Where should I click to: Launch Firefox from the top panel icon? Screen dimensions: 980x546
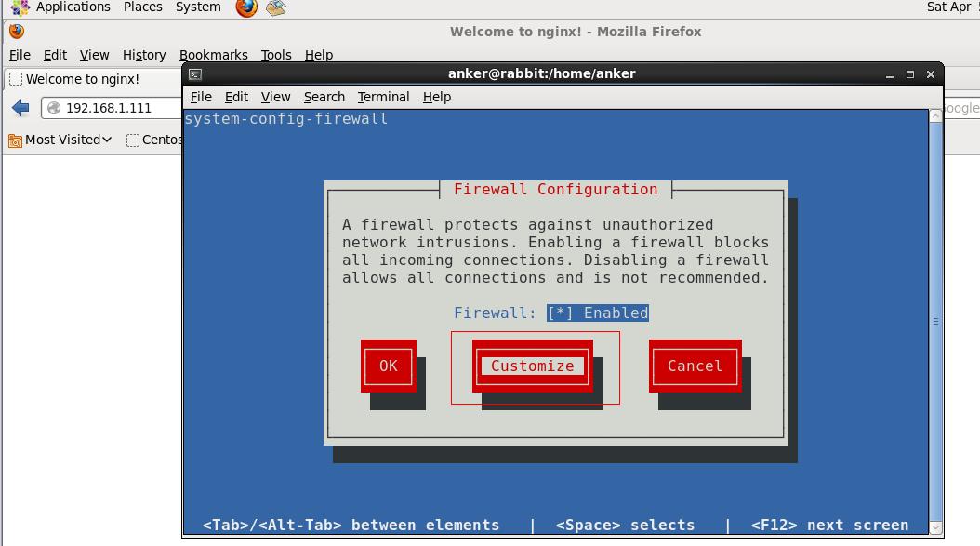pos(246,8)
